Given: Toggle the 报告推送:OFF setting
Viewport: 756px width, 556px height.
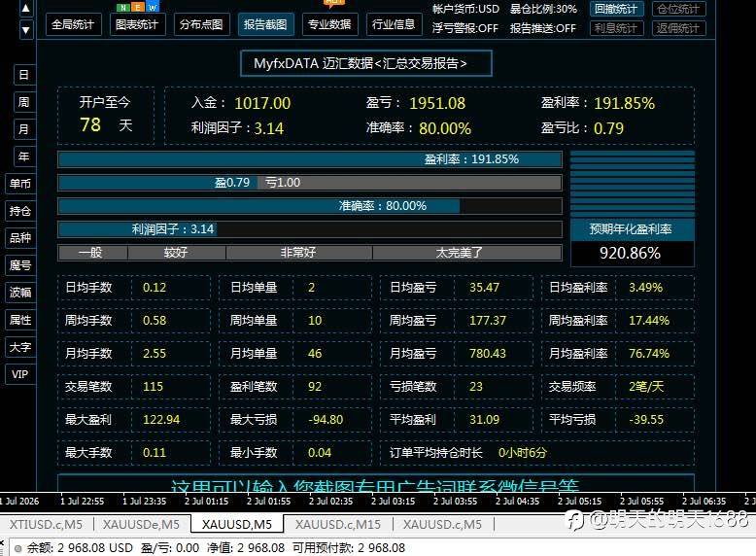Looking at the screenshot, I should pos(543,28).
